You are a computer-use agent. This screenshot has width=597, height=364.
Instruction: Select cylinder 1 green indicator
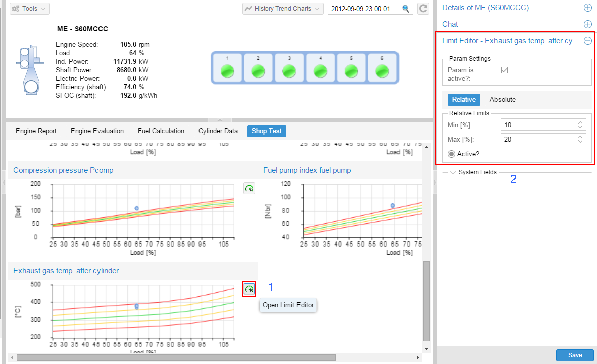pos(227,71)
